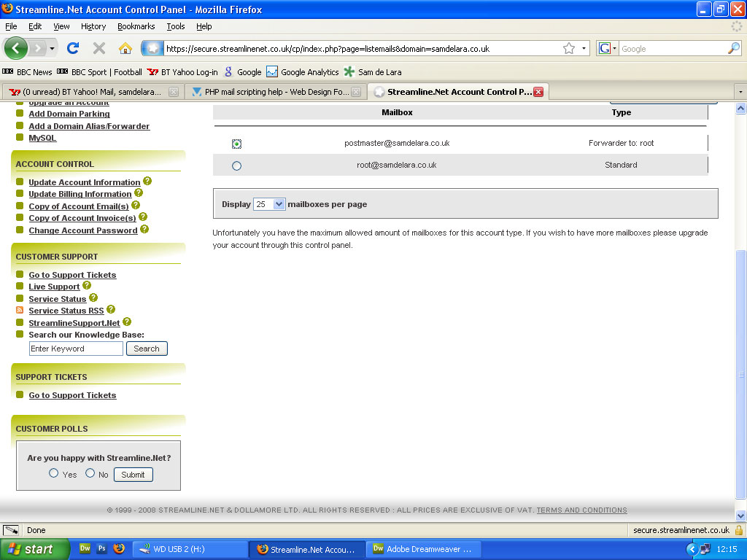
Task: Select Yes in the customer poll
Action: pyautogui.click(x=53, y=473)
